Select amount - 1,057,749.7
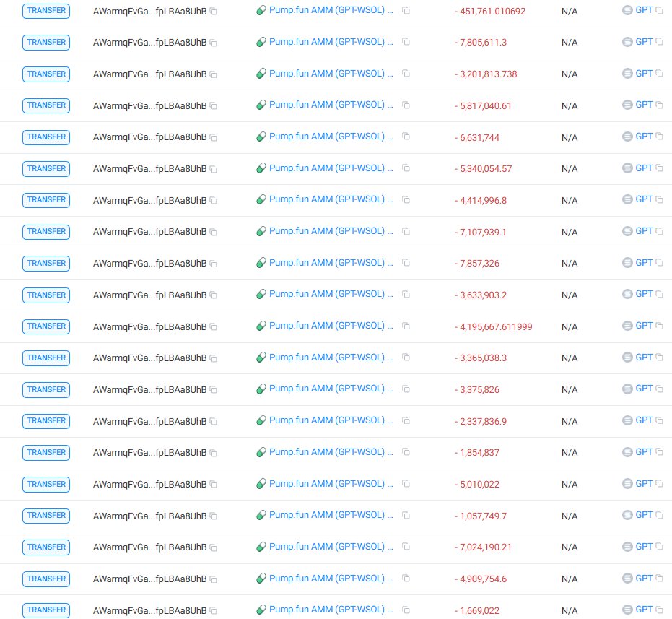Screen dimensions: 672x619 click(481, 516)
